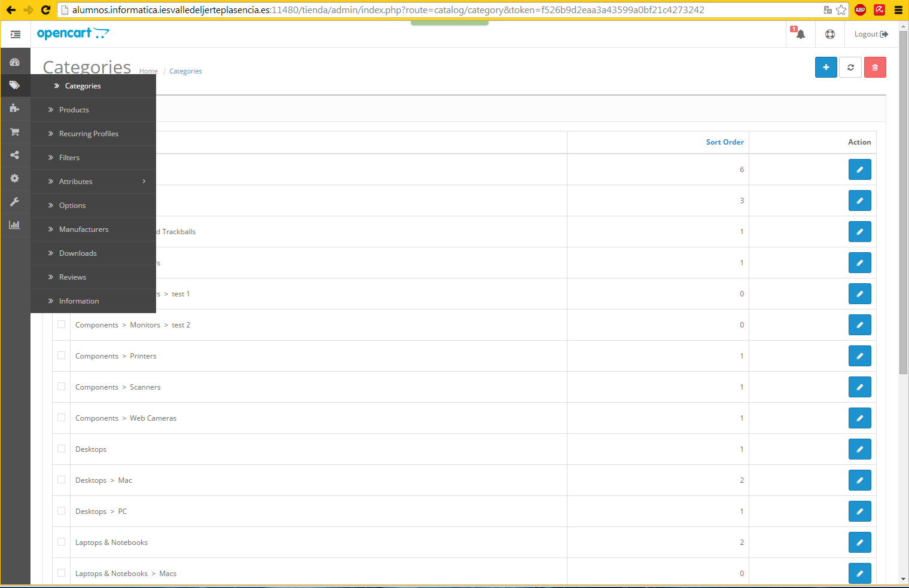The image size is (909, 588).
Task: Open Products in the Catalog menu
Action: pos(74,110)
